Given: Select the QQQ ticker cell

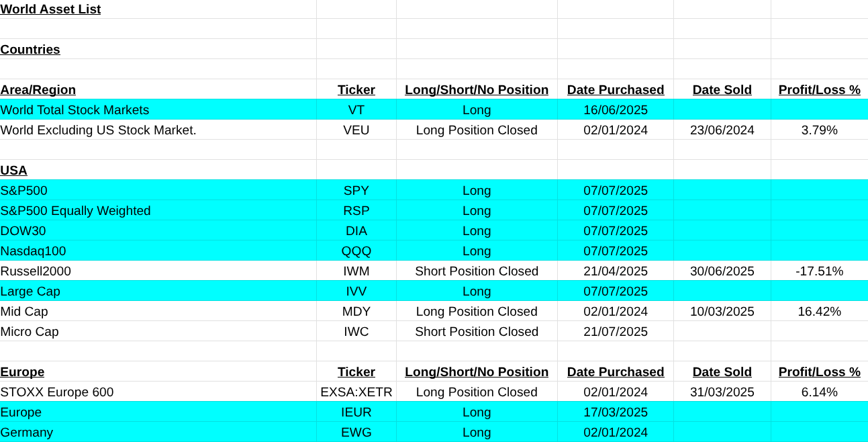Looking at the screenshot, I should (x=356, y=251).
